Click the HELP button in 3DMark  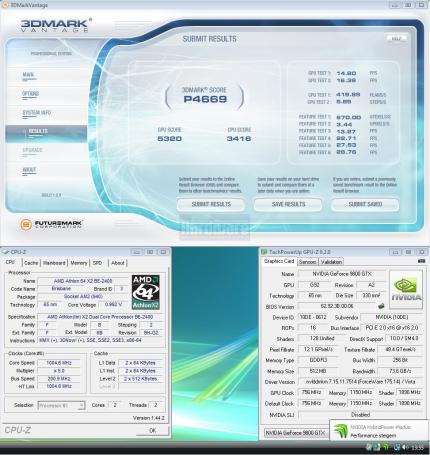(x=396, y=38)
